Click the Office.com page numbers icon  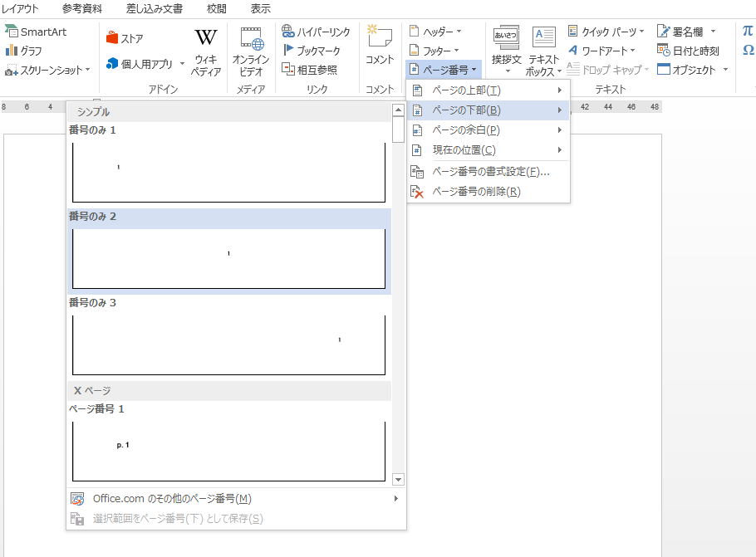(77, 499)
